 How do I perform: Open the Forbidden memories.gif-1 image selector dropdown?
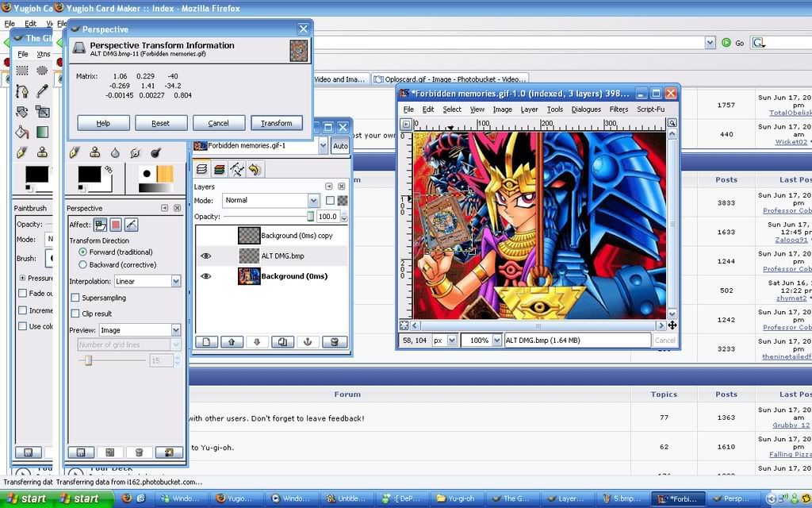click(x=323, y=146)
